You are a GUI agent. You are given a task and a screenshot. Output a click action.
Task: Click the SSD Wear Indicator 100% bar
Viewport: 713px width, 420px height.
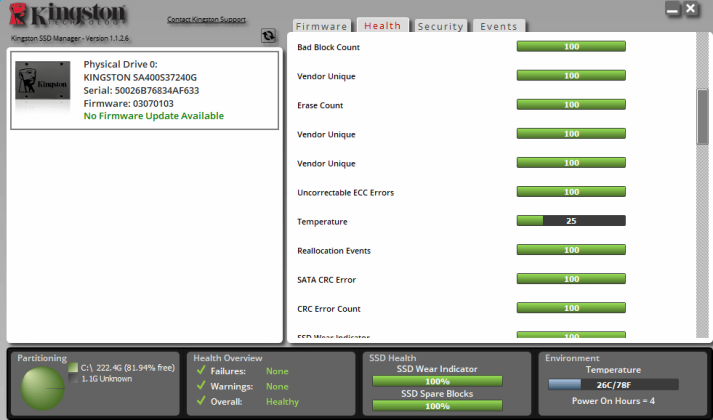[x=437, y=381]
